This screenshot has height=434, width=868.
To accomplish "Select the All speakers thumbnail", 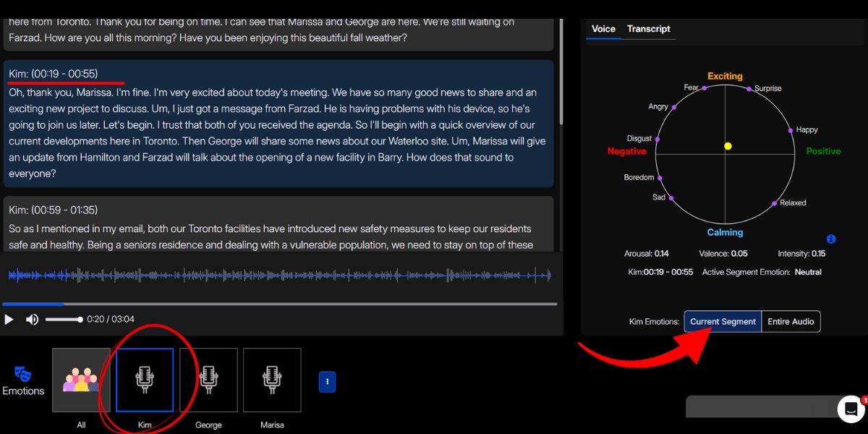I will [x=81, y=380].
